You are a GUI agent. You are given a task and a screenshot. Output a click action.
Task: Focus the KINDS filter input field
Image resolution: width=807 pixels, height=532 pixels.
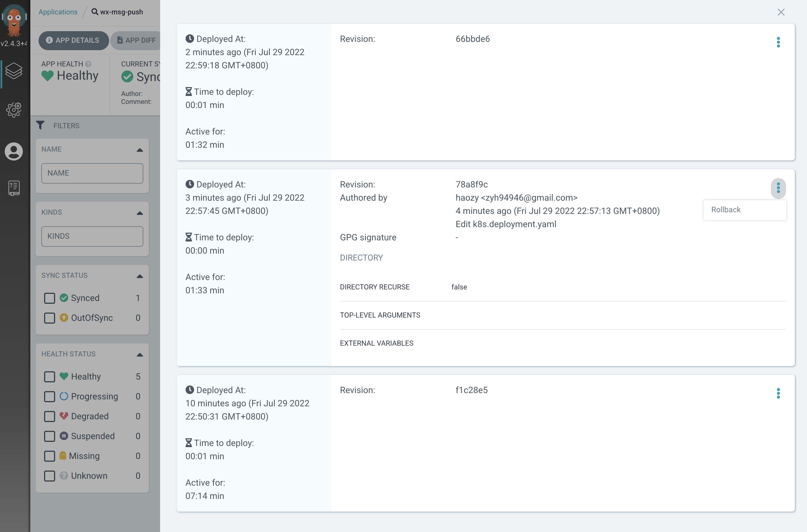92,237
